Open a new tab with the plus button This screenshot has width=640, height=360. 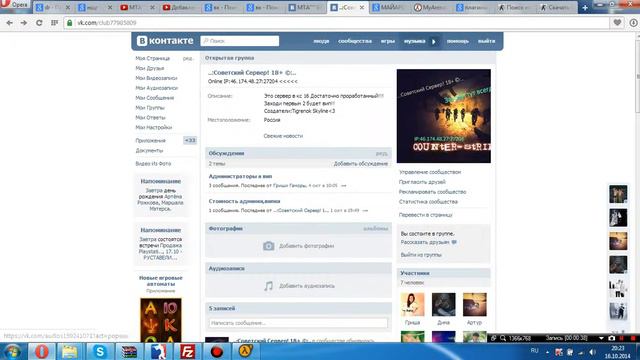coord(585,8)
